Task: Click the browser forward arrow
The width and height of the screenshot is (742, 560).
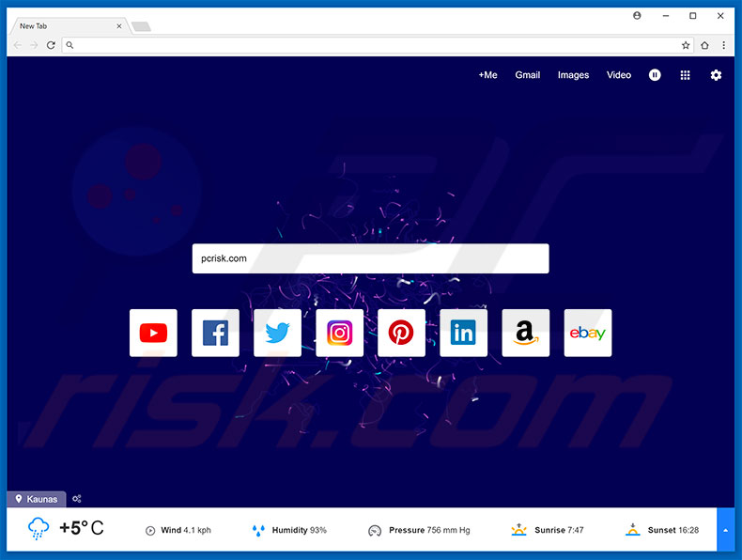Action: (34, 45)
